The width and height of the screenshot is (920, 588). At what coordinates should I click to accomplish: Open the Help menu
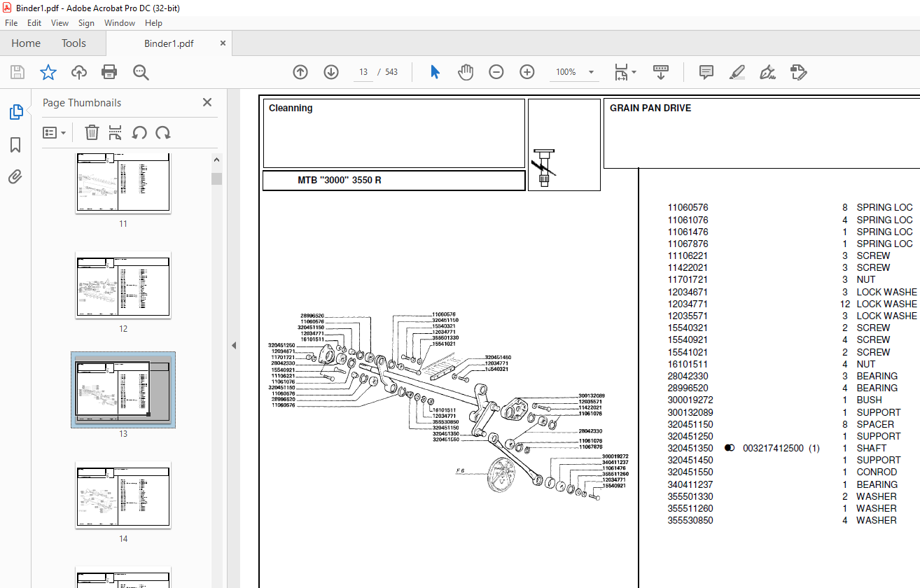[x=153, y=23]
